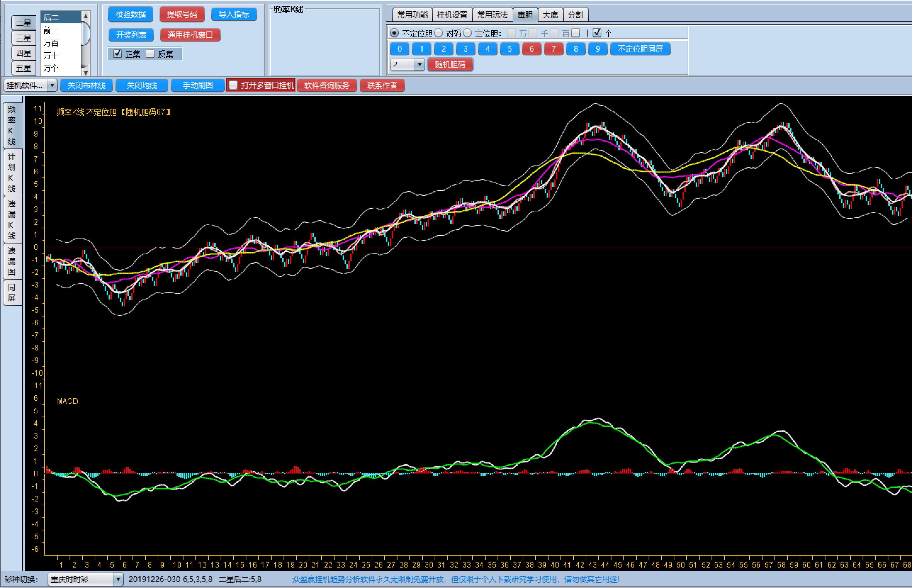This screenshot has width=912, height=588.
Task: Toggle the 万 position checkbox
Action: click(x=511, y=33)
